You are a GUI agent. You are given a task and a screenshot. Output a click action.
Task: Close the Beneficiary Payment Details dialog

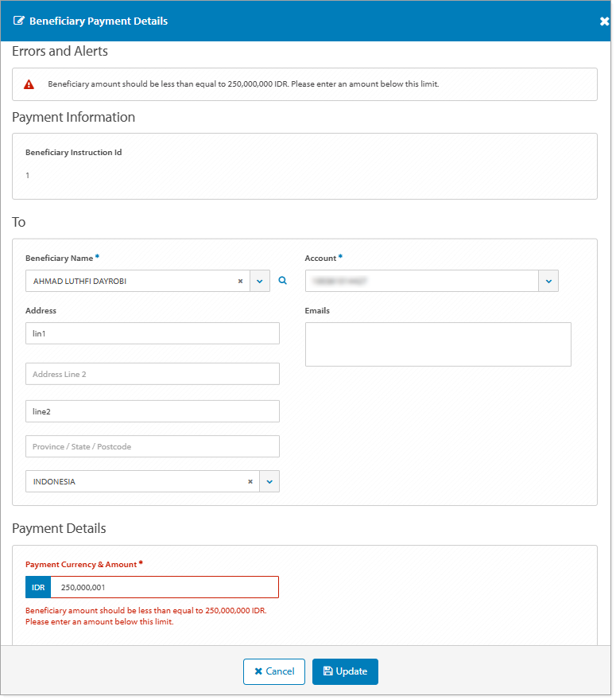point(604,21)
